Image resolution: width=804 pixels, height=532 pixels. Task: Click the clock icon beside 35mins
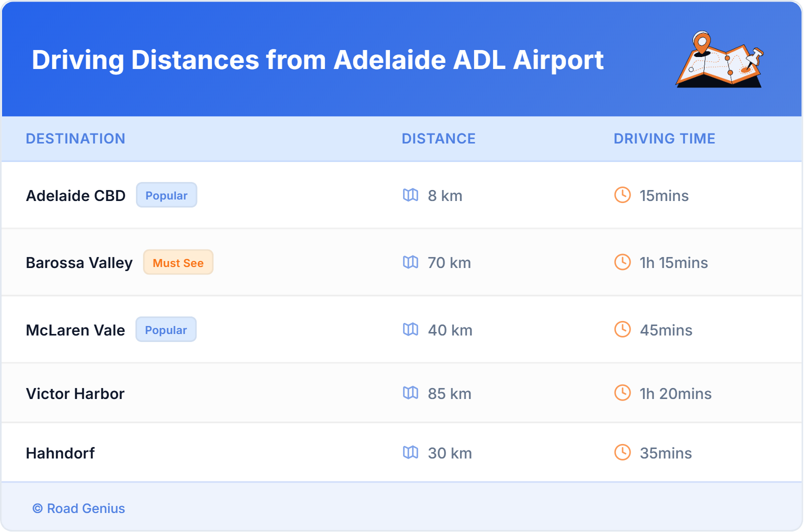[622, 452]
